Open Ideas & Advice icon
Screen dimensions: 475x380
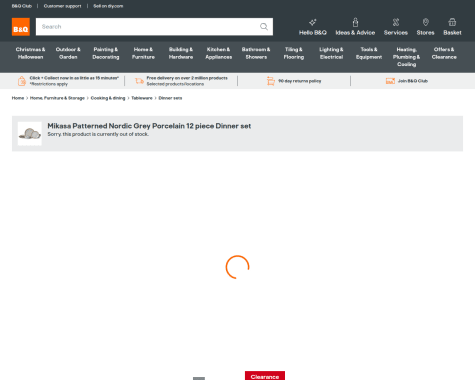point(355,22)
